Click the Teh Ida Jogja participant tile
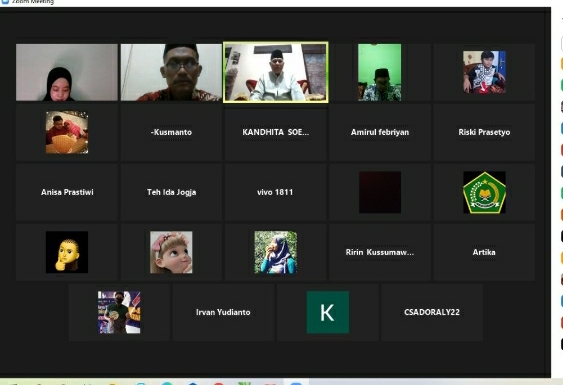 (x=171, y=192)
